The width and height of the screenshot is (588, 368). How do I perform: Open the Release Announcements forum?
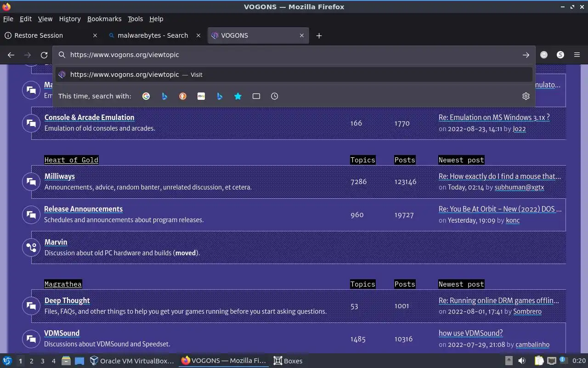pyautogui.click(x=83, y=209)
